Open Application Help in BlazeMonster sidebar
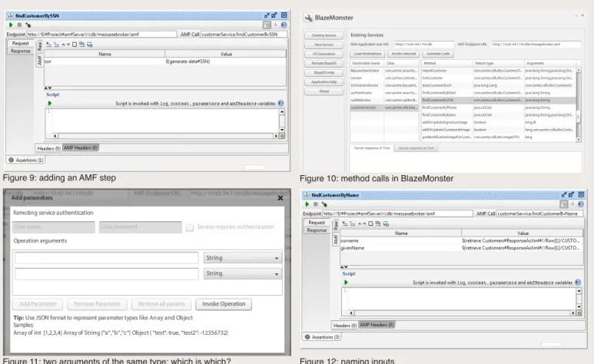Screen dimensions: 594x364 (x=324, y=82)
